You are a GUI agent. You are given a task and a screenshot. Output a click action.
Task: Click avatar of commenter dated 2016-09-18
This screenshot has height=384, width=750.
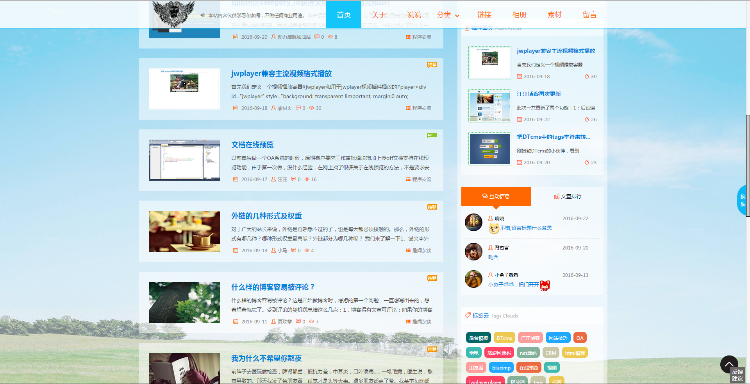click(x=474, y=252)
